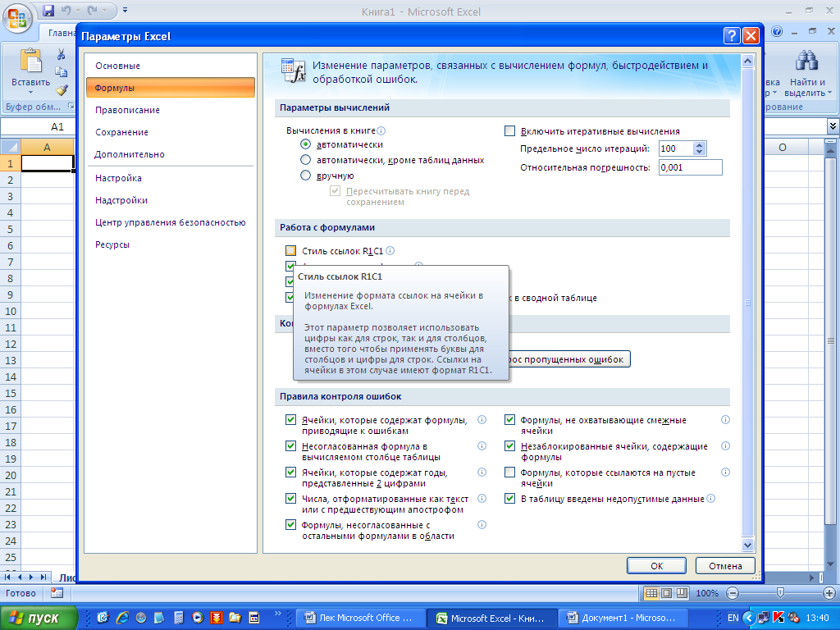840x630 pixels.
Task: Open the Redo history dropdown arrow
Action: click(x=105, y=10)
